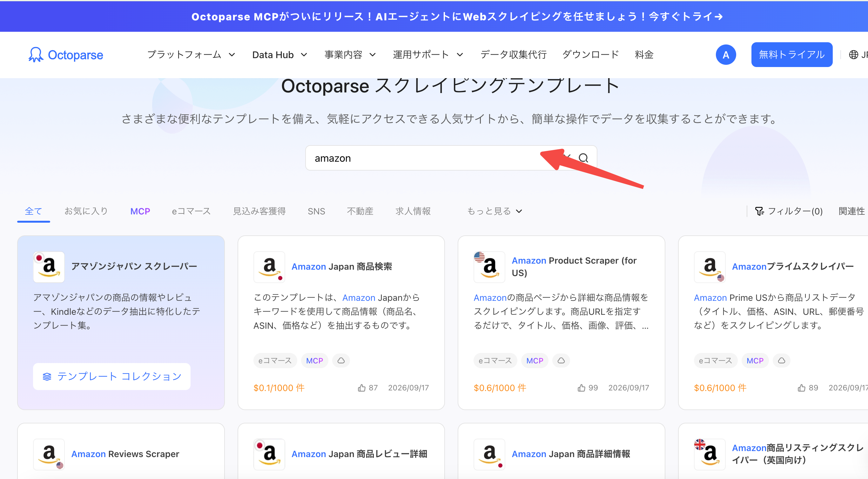Open 料金 pricing page
This screenshot has width=868, height=479.
[x=644, y=55]
